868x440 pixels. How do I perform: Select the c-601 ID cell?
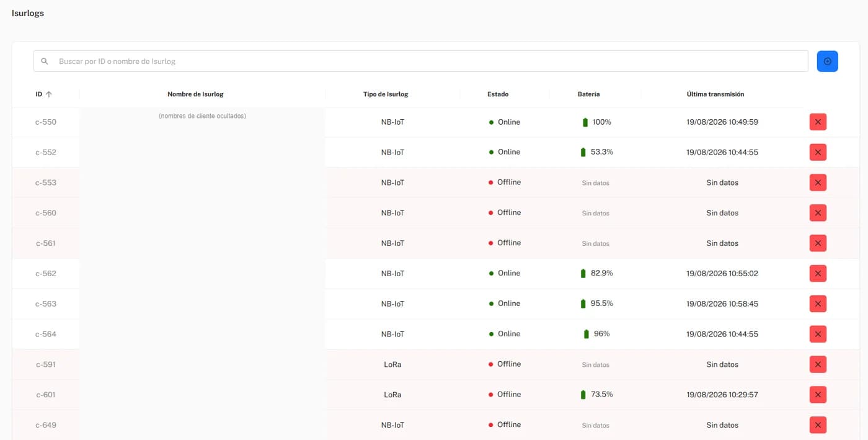[x=46, y=395]
